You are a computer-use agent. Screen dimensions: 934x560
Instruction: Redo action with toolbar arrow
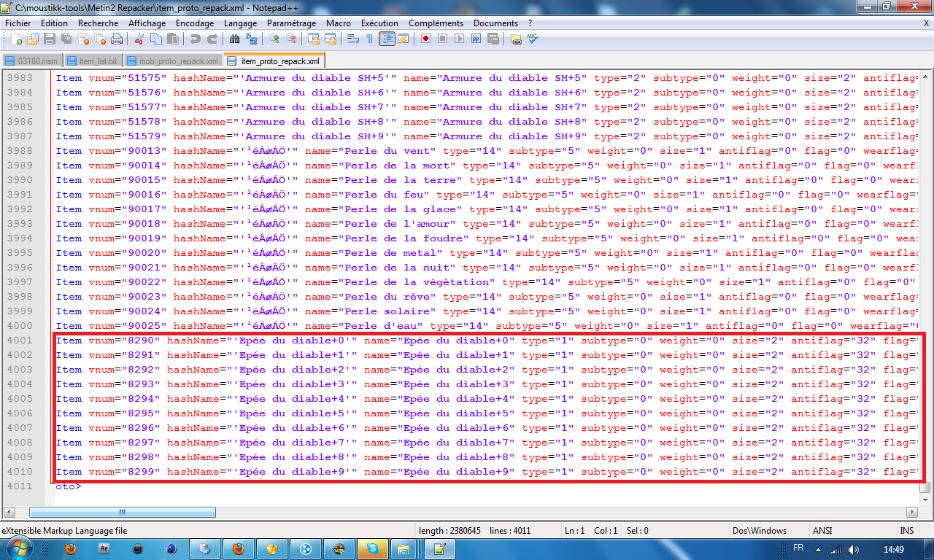click(x=212, y=39)
